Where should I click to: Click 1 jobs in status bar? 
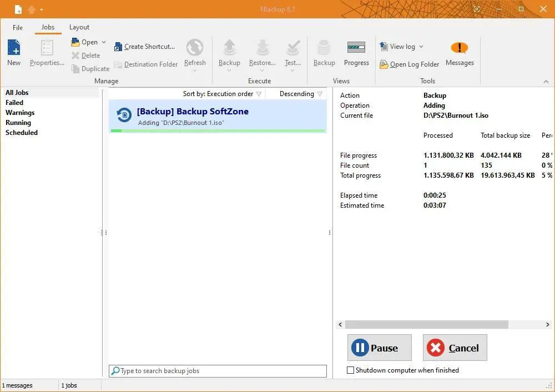tap(69, 385)
